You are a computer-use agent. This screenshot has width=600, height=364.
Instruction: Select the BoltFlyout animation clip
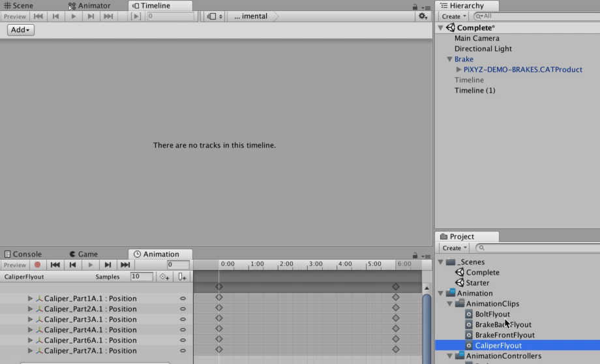[x=492, y=314]
